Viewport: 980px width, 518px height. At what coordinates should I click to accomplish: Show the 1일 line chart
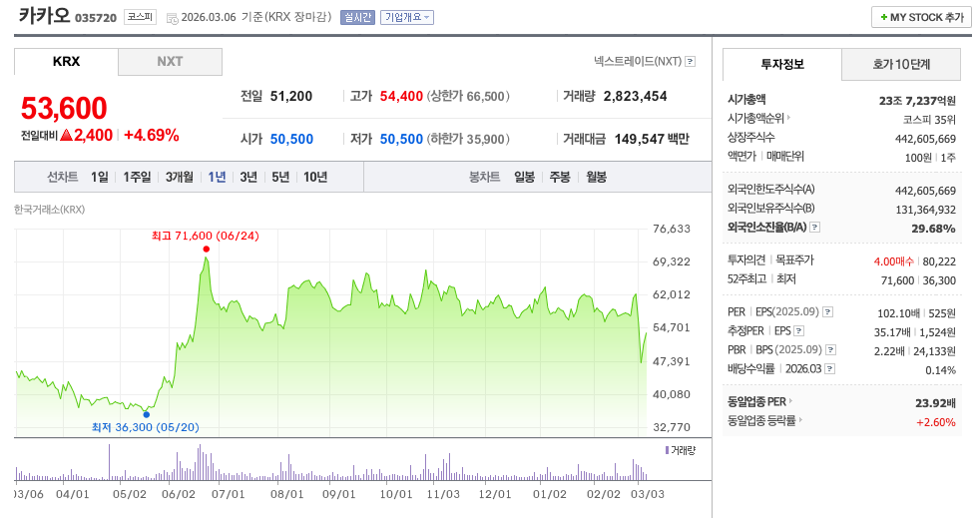[100, 177]
